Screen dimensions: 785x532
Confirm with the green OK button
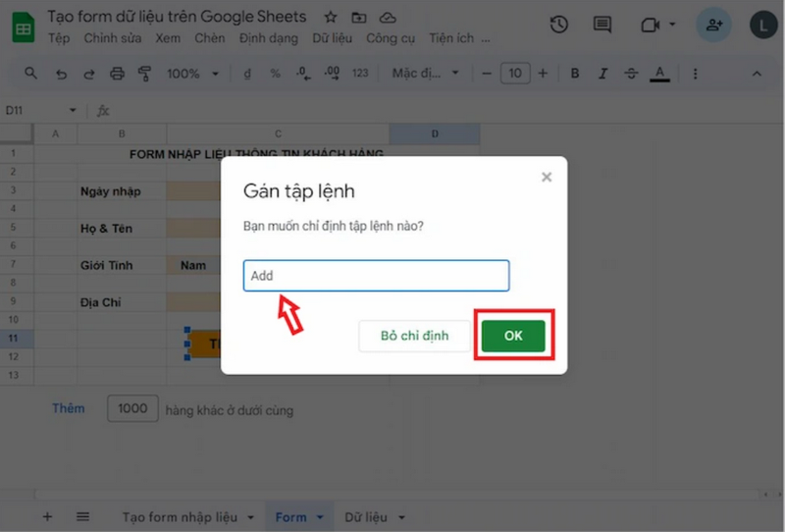click(513, 335)
